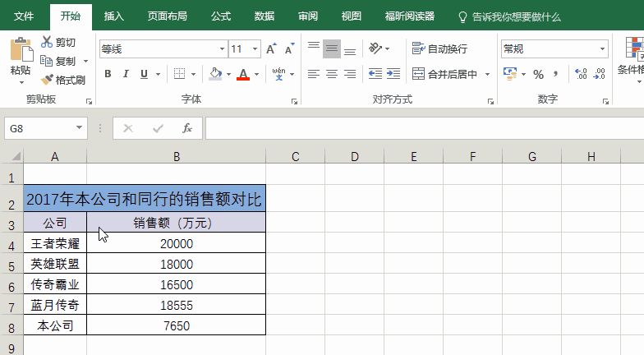The image size is (644, 355).
Task: Click the insert function fx icon
Action: point(187,128)
